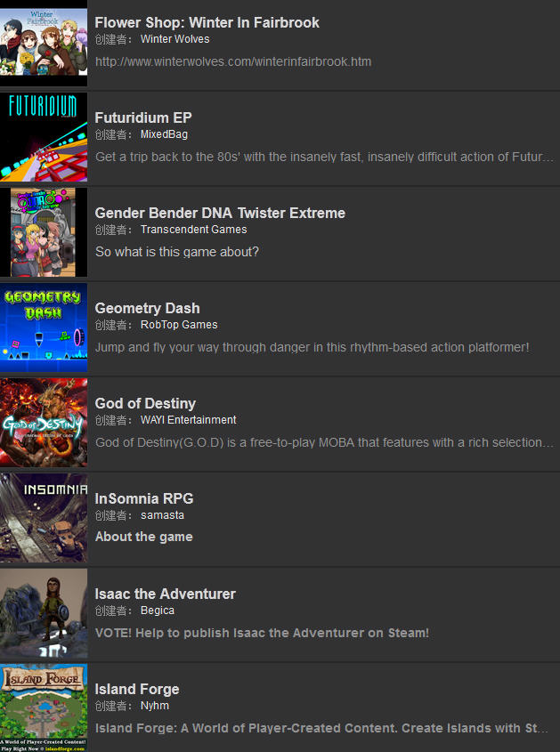The width and height of the screenshot is (560, 752).
Task: Click the God of Destiny artwork
Action: coord(44,423)
